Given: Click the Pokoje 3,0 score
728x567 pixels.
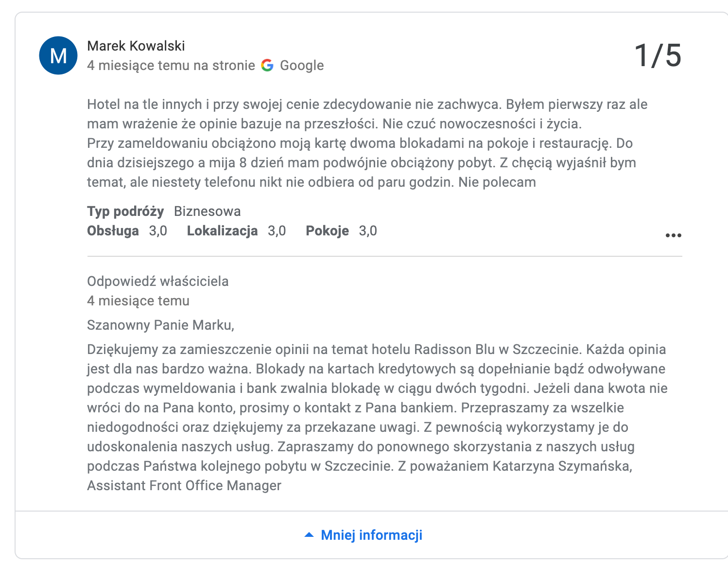Looking at the screenshot, I should (x=367, y=230).
